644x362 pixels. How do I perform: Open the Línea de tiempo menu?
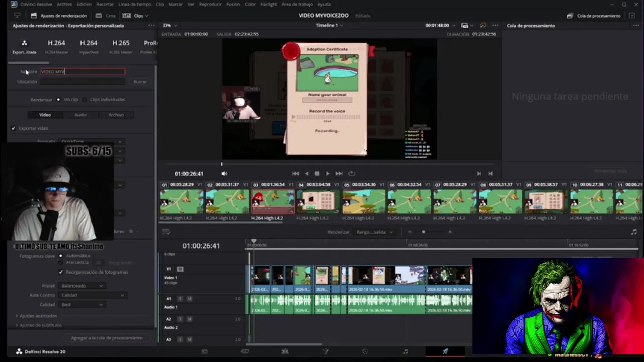click(x=134, y=4)
